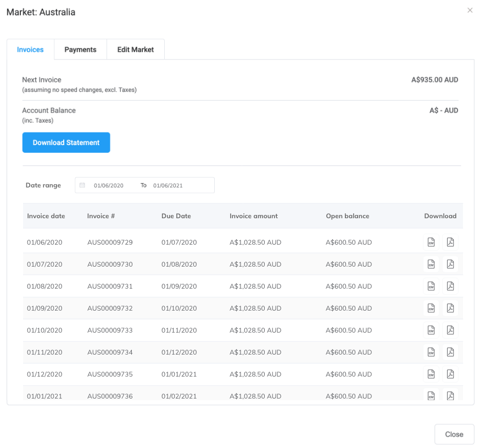Select invoice number AUS00009733
The image size is (480, 448).
click(x=110, y=330)
